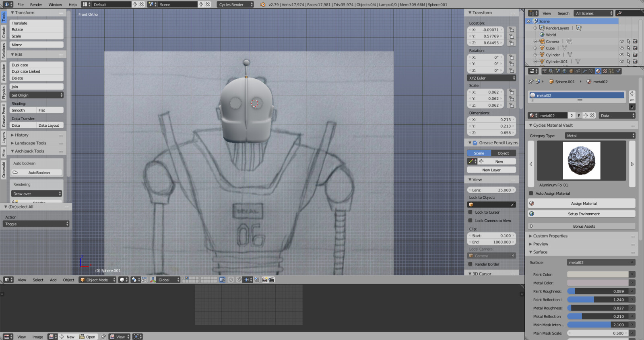Click the OpenGL render animation clapper icon
The height and width of the screenshot is (340, 644).
tap(271, 280)
